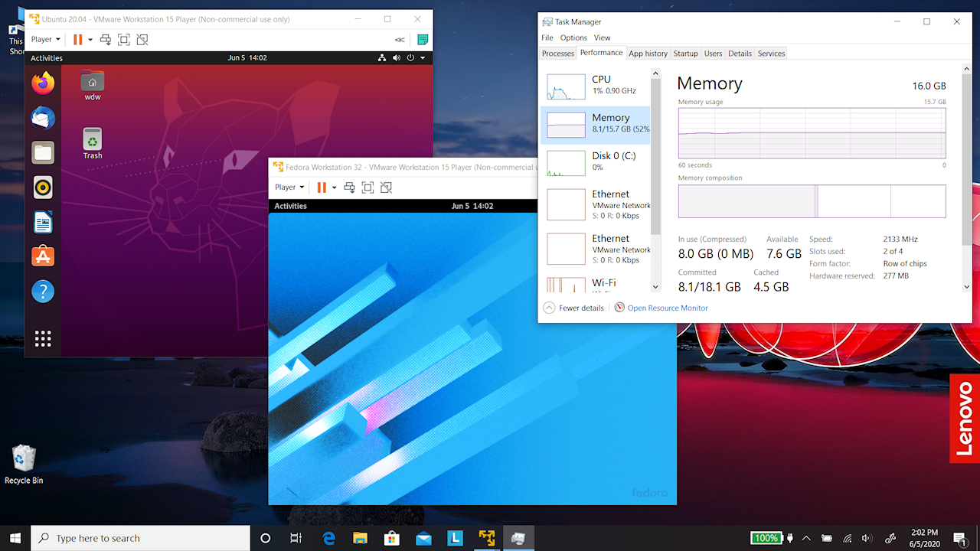Open Ubuntu clock Jun 5 14:02 calendar
Image resolution: width=980 pixels, height=551 pixels.
[x=247, y=58]
